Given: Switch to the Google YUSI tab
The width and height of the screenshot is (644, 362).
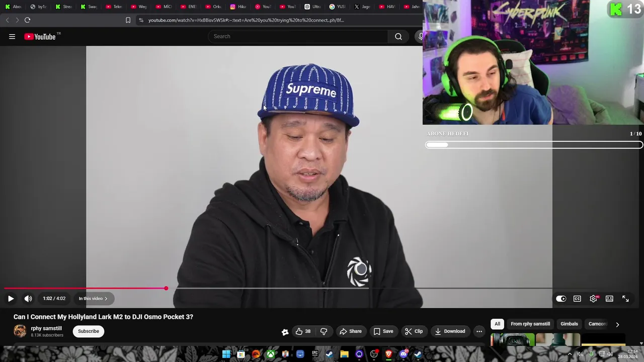Looking at the screenshot, I should tap(337, 7).
